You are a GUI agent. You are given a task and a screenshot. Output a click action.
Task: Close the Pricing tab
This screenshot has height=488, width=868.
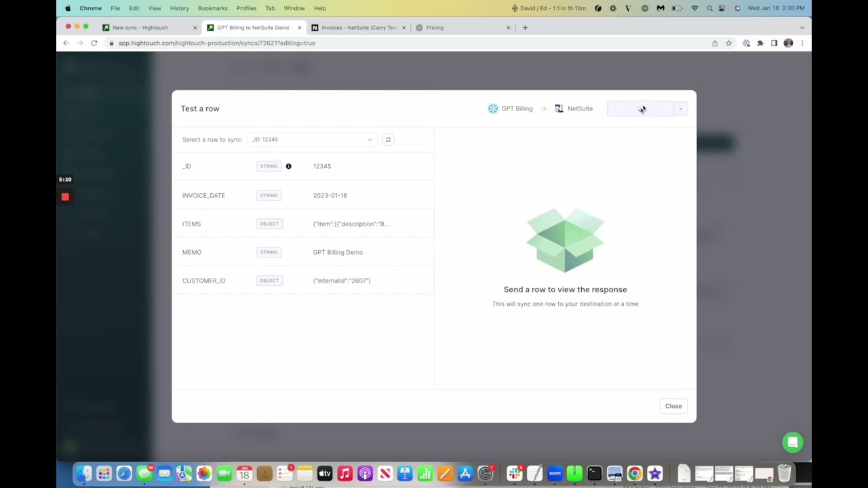[509, 28]
